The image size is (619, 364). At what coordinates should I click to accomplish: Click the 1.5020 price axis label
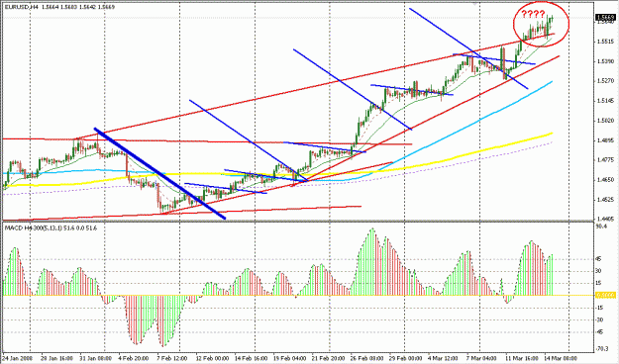(605, 121)
